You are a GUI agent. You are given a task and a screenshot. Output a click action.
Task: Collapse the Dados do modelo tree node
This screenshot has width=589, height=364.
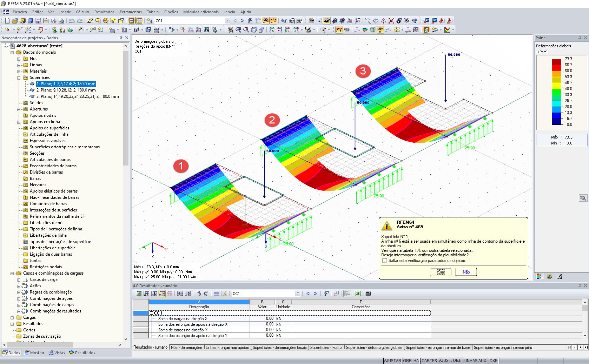click(x=12, y=52)
